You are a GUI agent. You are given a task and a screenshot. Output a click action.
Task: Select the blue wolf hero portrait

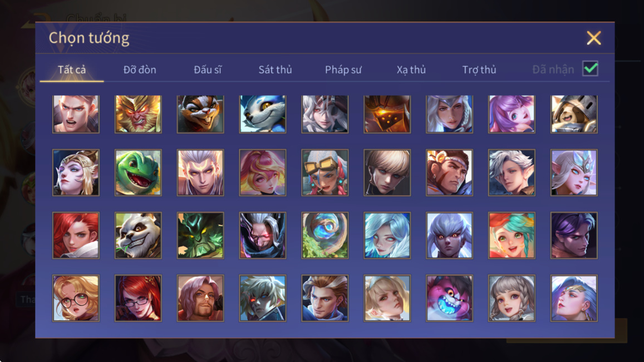point(263,114)
